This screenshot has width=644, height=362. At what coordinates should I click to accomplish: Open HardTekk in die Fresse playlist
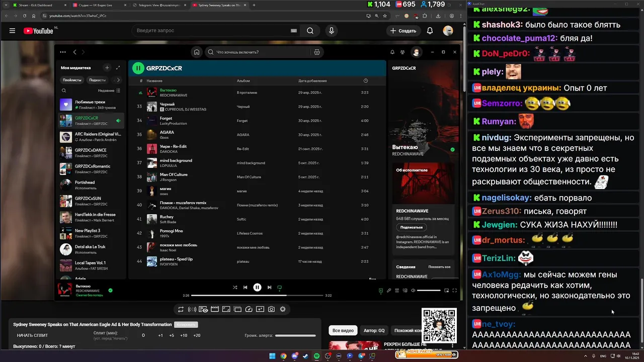[x=91, y=217]
